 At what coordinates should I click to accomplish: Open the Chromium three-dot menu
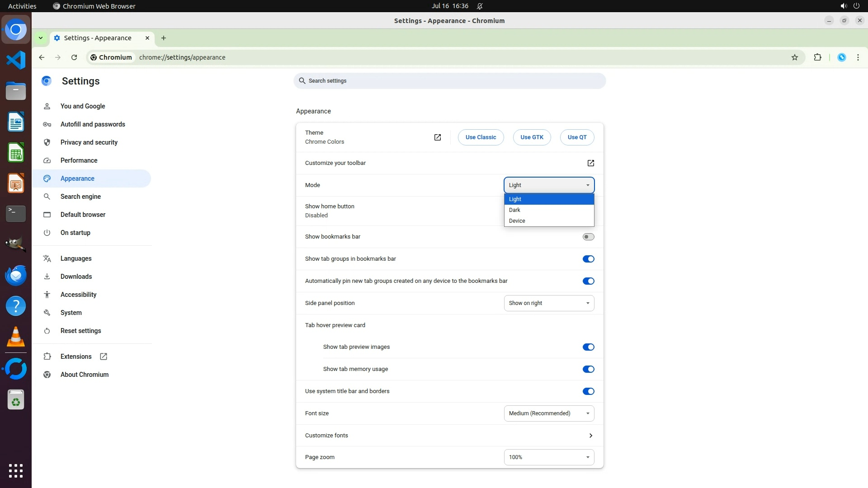[858, 57]
